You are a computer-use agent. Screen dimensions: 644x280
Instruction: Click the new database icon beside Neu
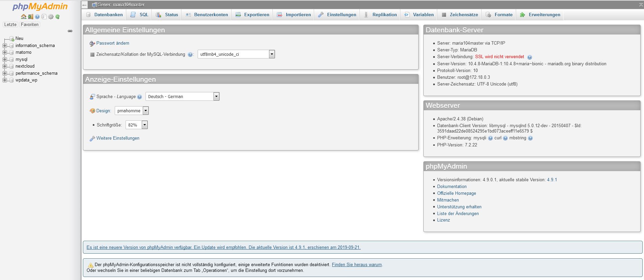coord(12,39)
